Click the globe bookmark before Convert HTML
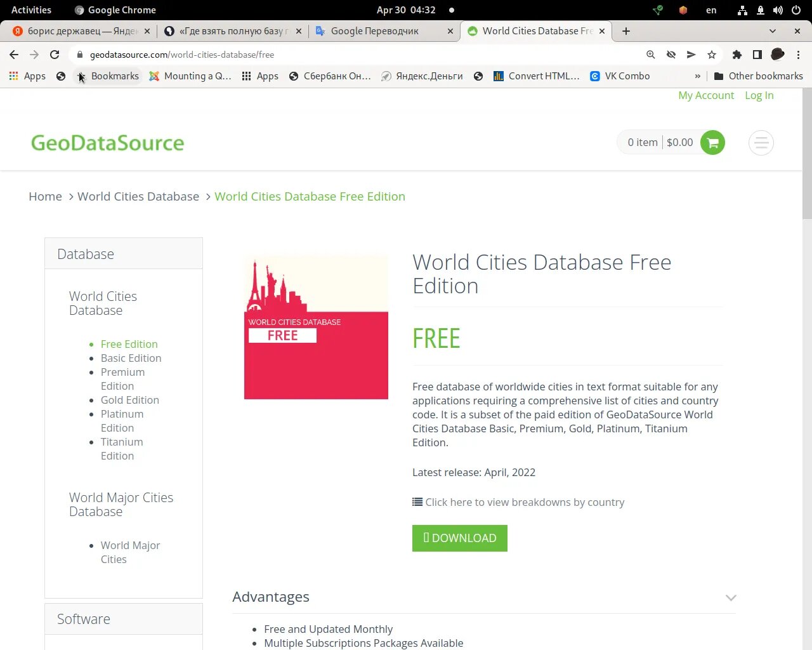Viewport: 812px width, 650px height. point(478,76)
